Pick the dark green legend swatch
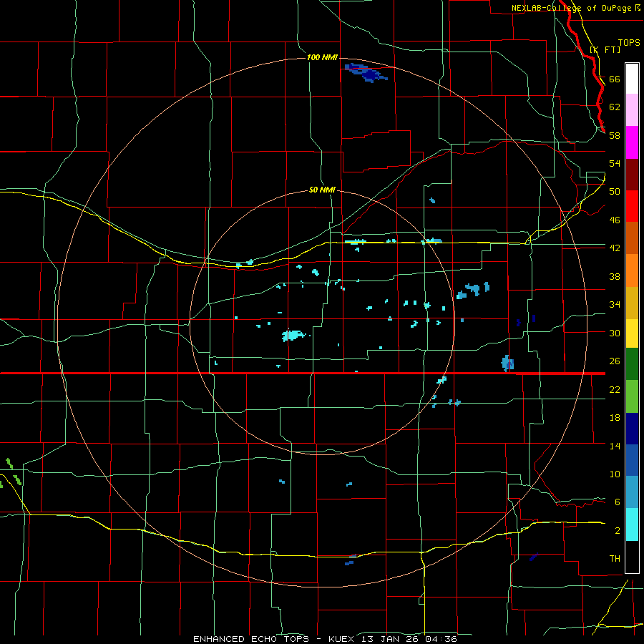The height and width of the screenshot is (644, 644). tap(632, 364)
